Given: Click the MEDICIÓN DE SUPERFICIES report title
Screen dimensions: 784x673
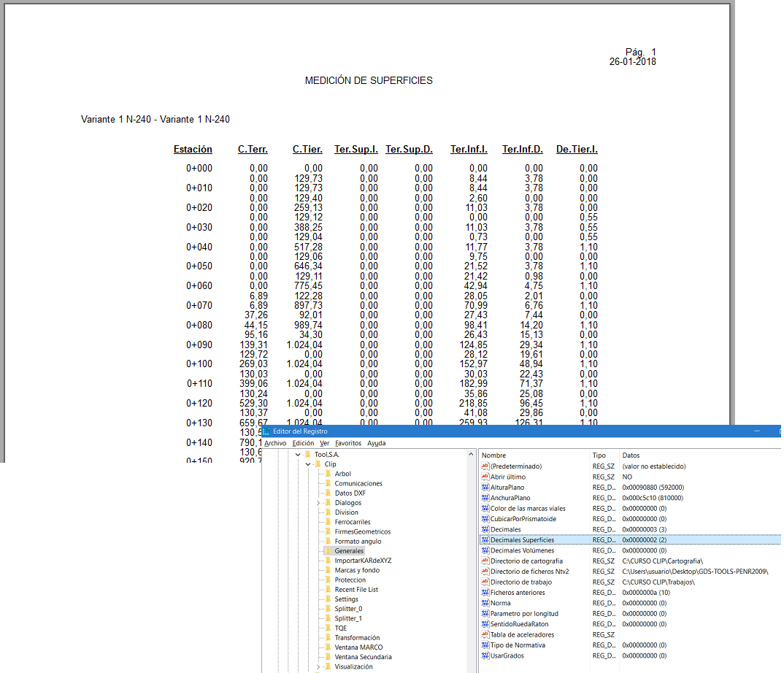Looking at the screenshot, I should (369, 80).
